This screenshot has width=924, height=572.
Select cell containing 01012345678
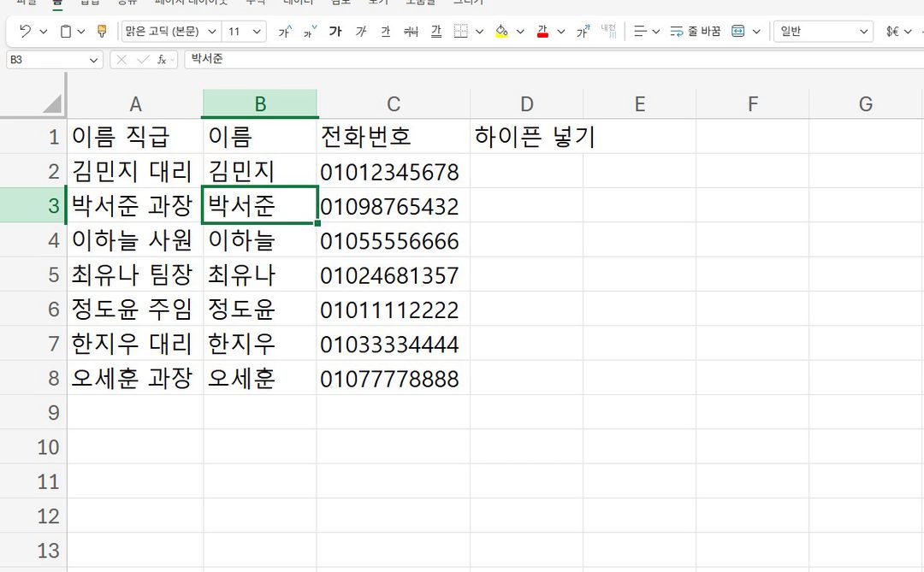coord(393,171)
